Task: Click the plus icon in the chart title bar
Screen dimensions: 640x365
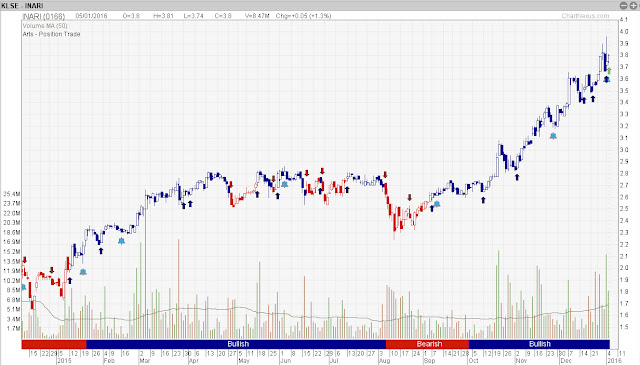Action: [633, 5]
